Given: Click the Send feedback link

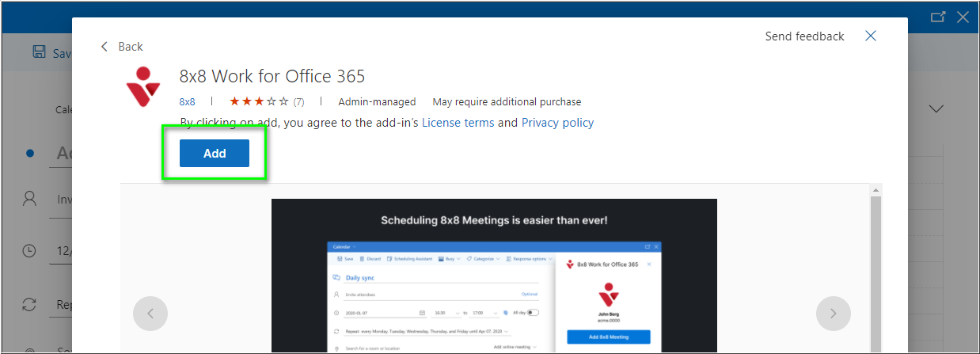Looking at the screenshot, I should click(804, 36).
